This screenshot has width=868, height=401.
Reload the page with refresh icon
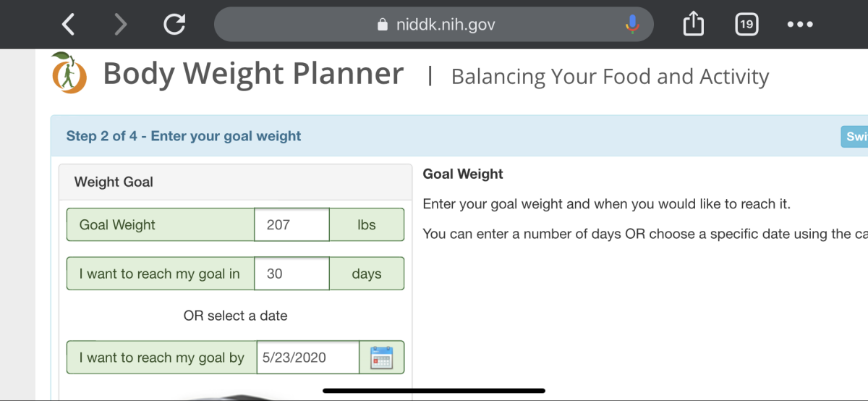click(x=174, y=25)
